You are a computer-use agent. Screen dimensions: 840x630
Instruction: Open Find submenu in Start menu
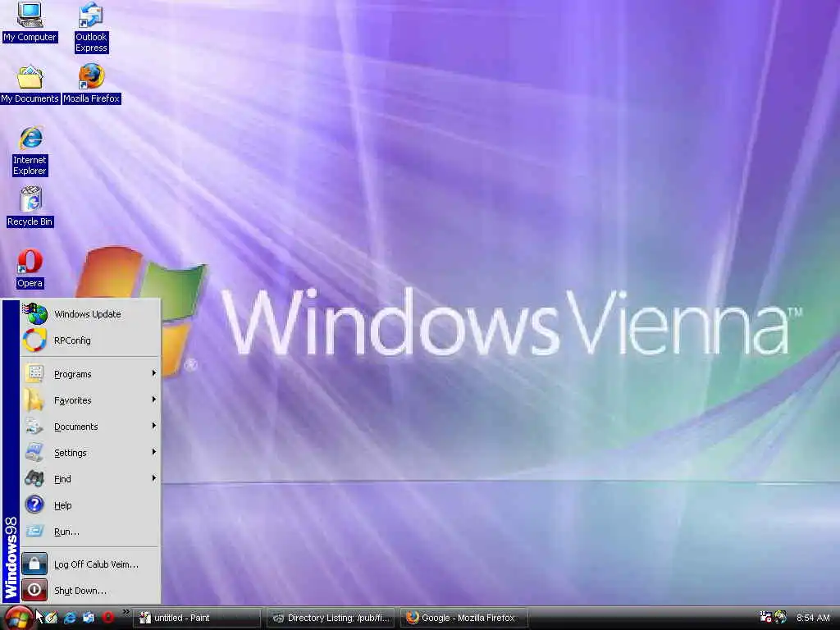point(90,479)
